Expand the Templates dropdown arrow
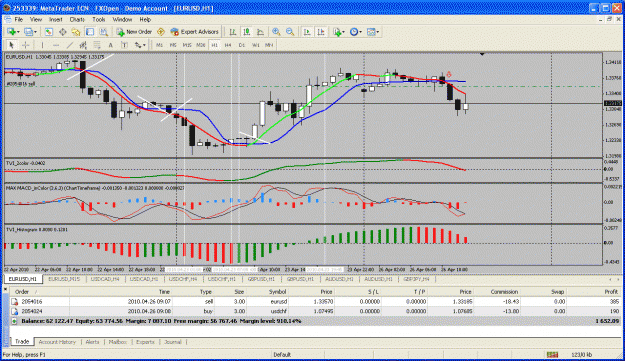The height and width of the screenshot is (361, 625). (x=378, y=32)
